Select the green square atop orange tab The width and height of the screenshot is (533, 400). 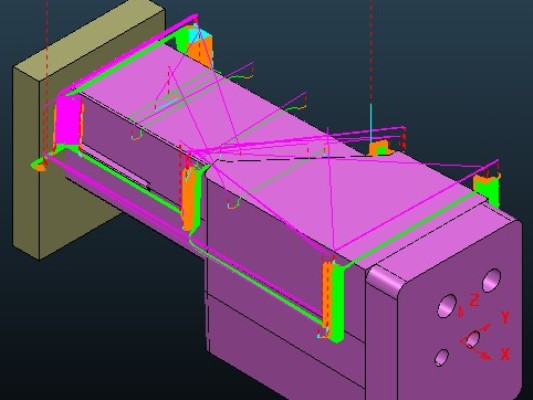tap(381, 151)
